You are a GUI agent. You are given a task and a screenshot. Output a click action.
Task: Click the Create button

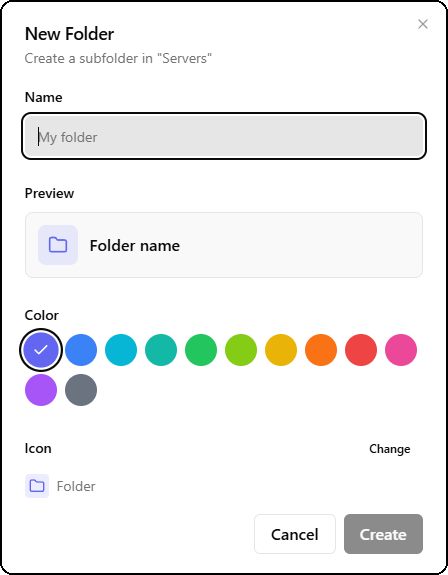(x=383, y=534)
